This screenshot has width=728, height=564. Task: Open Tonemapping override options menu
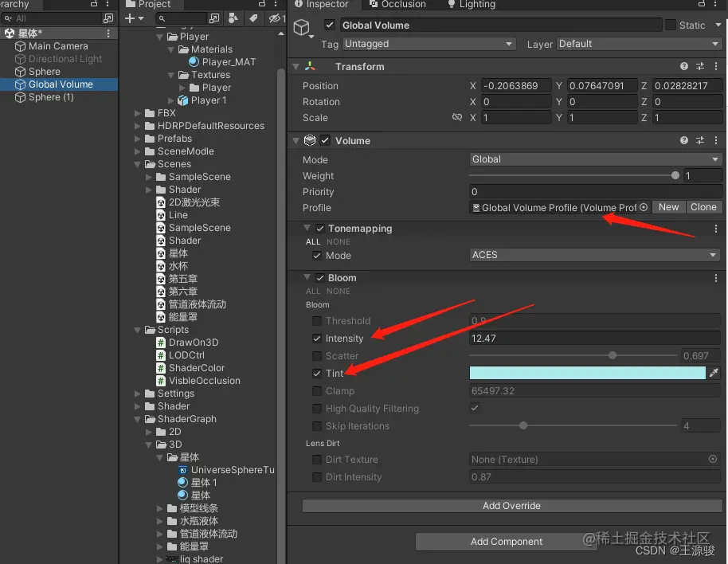tap(716, 229)
